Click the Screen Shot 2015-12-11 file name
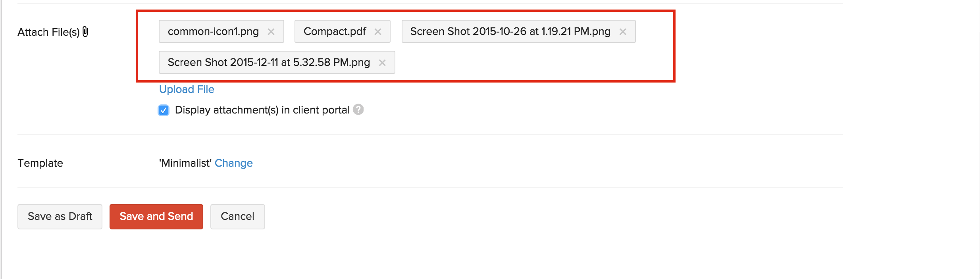The height and width of the screenshot is (279, 980). (269, 62)
